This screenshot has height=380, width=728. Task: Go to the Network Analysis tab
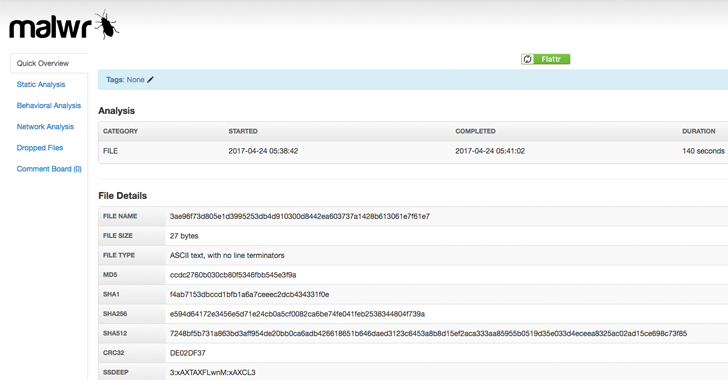[x=45, y=127]
